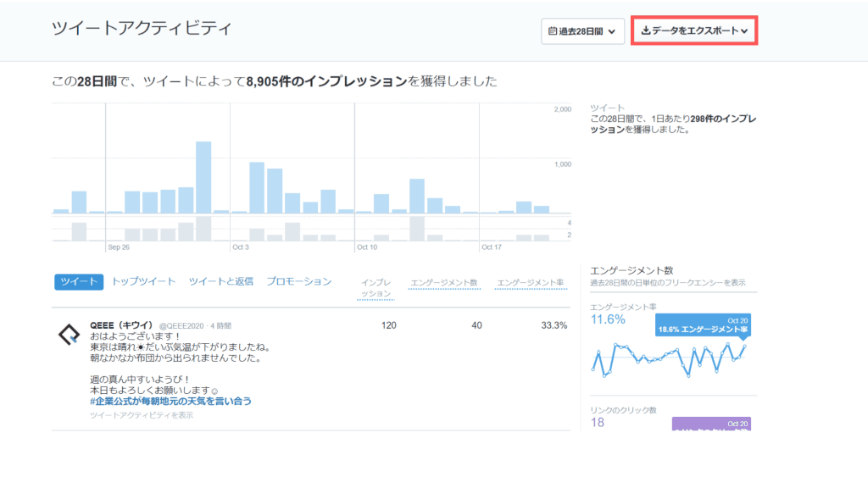Click the @QEEE2020 handle
868x488 pixels.
(181, 326)
